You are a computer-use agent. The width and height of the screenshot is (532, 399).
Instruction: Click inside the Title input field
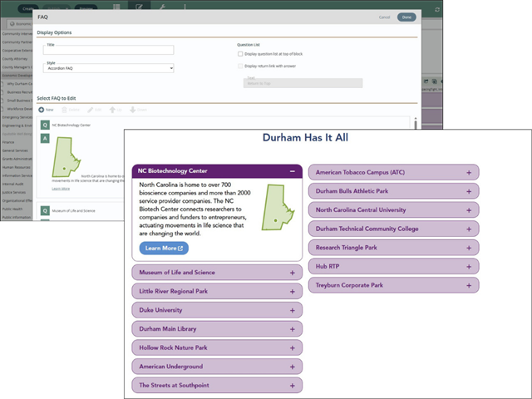108,50
